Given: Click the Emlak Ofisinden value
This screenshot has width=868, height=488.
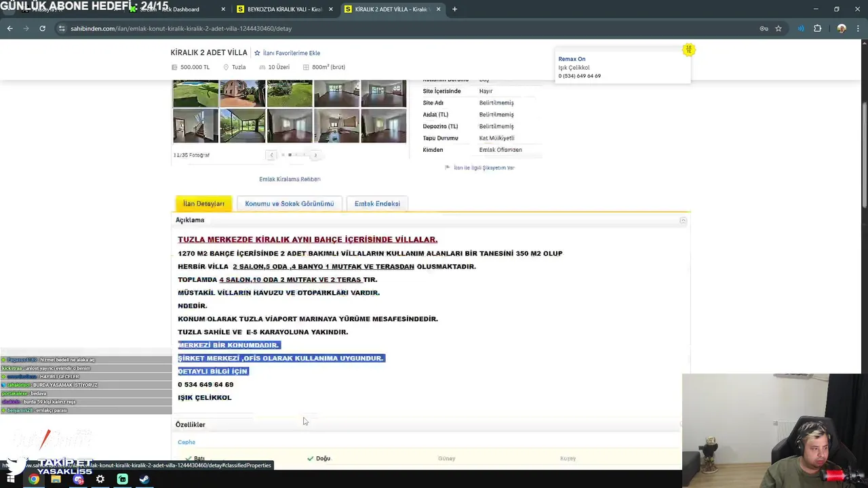Looking at the screenshot, I should click(500, 150).
